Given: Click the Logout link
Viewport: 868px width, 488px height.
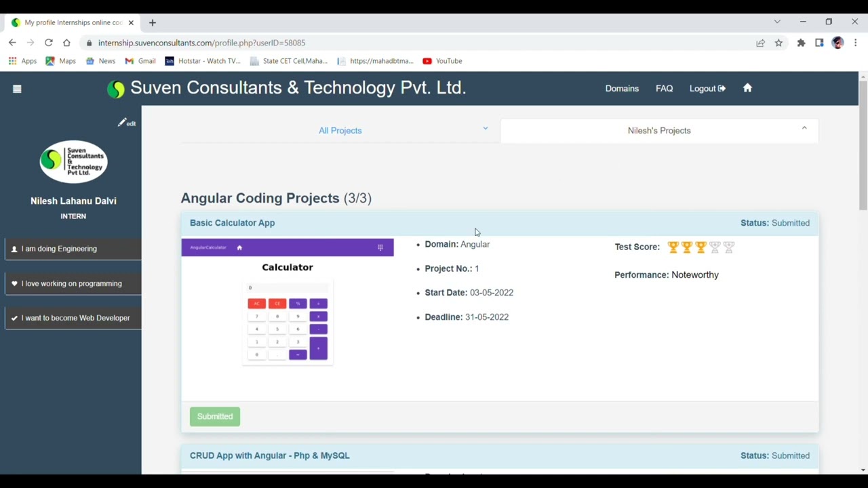Looking at the screenshot, I should [x=707, y=88].
